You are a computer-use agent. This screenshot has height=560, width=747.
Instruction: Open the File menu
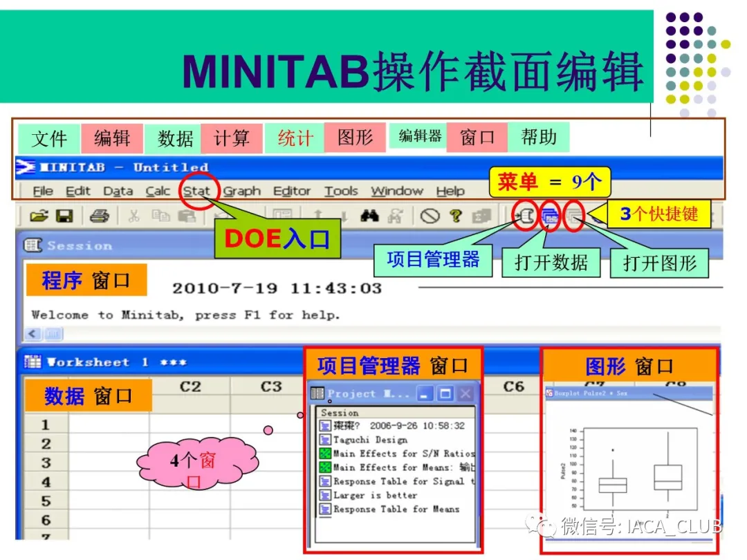coord(43,191)
